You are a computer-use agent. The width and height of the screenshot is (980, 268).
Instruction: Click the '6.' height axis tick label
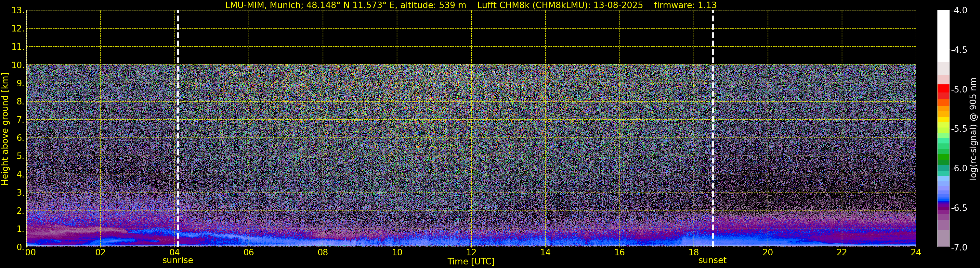pos(20,138)
